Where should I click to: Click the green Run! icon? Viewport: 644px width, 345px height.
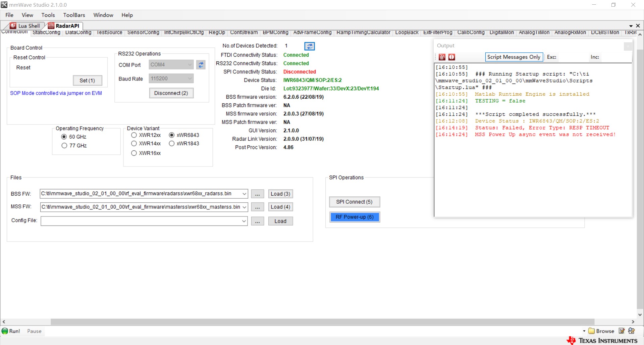click(5, 331)
